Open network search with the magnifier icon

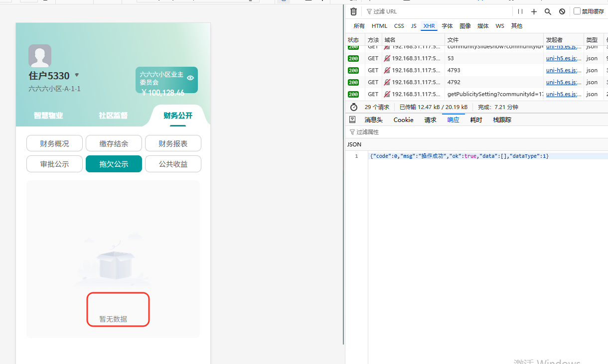point(548,11)
